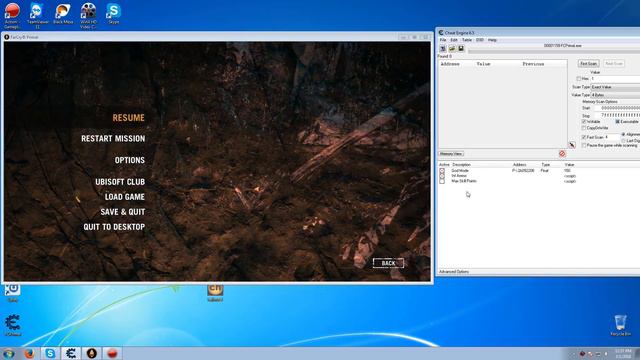Click the BACK button in the game
640x360 pixels.
[388, 263]
